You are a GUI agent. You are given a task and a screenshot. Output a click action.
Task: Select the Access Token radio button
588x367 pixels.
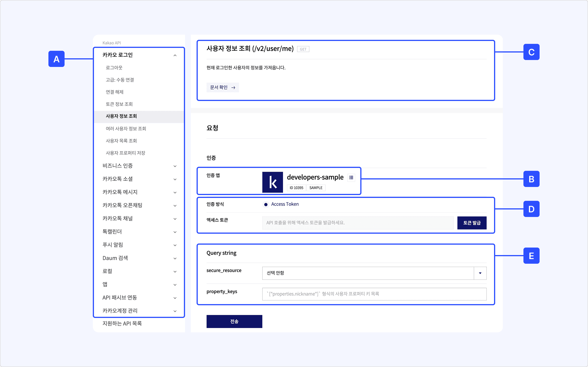(x=266, y=204)
